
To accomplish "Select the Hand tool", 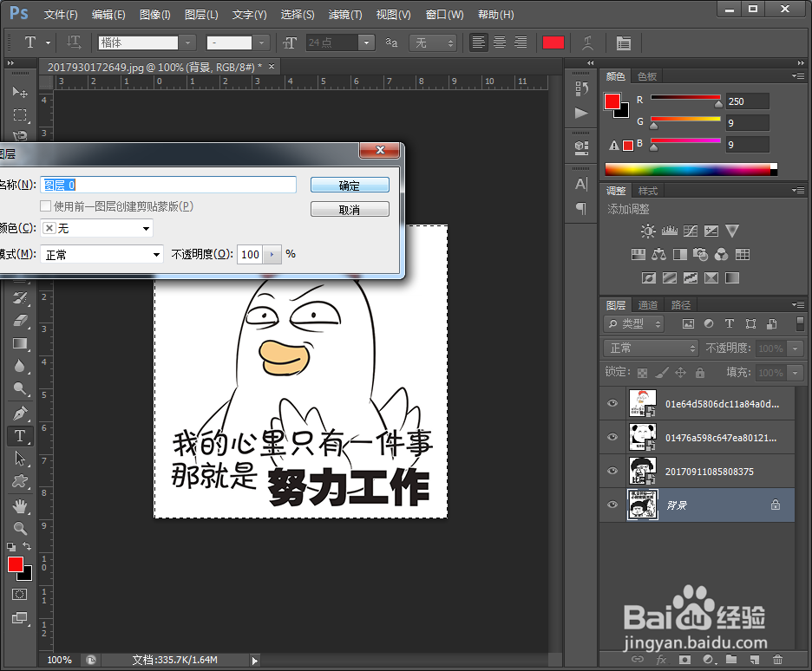I will [20, 505].
